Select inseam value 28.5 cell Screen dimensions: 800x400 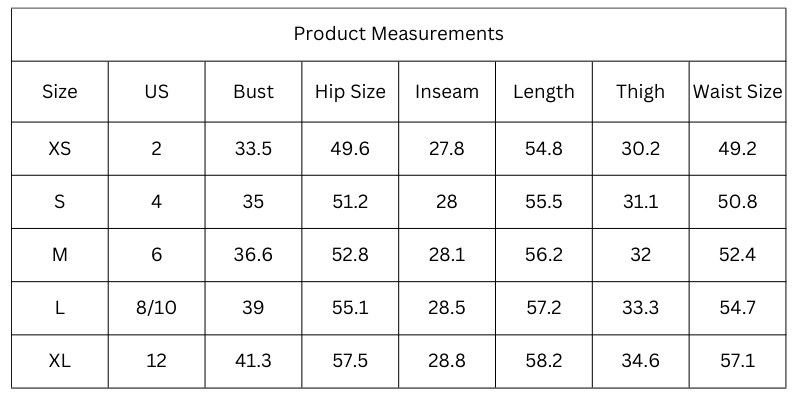pos(447,308)
